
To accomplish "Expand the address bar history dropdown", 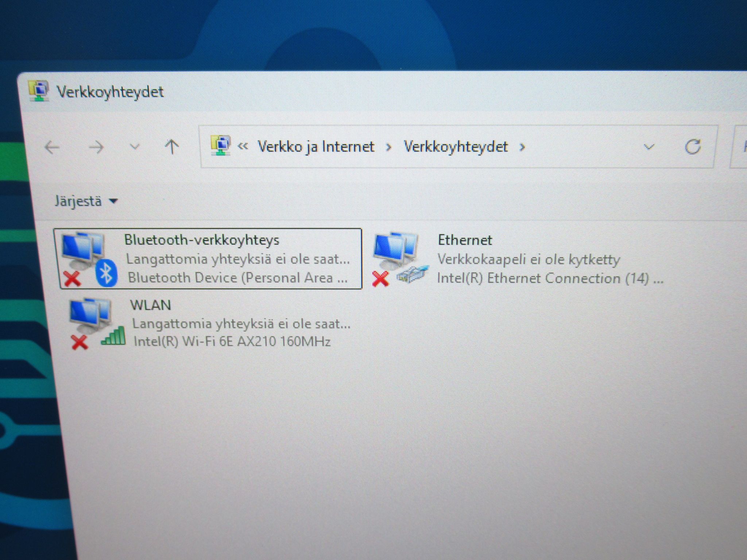I will click(x=649, y=147).
